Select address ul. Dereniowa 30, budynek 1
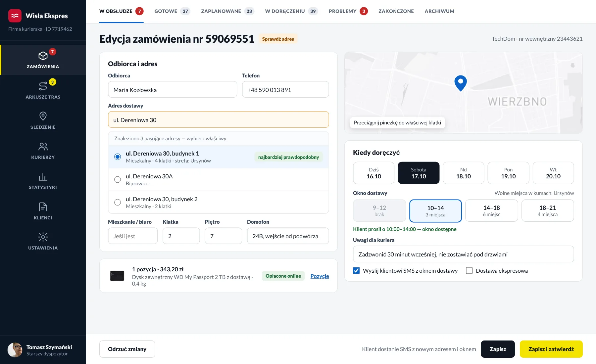The width and height of the screenshot is (596, 364). tap(219, 157)
